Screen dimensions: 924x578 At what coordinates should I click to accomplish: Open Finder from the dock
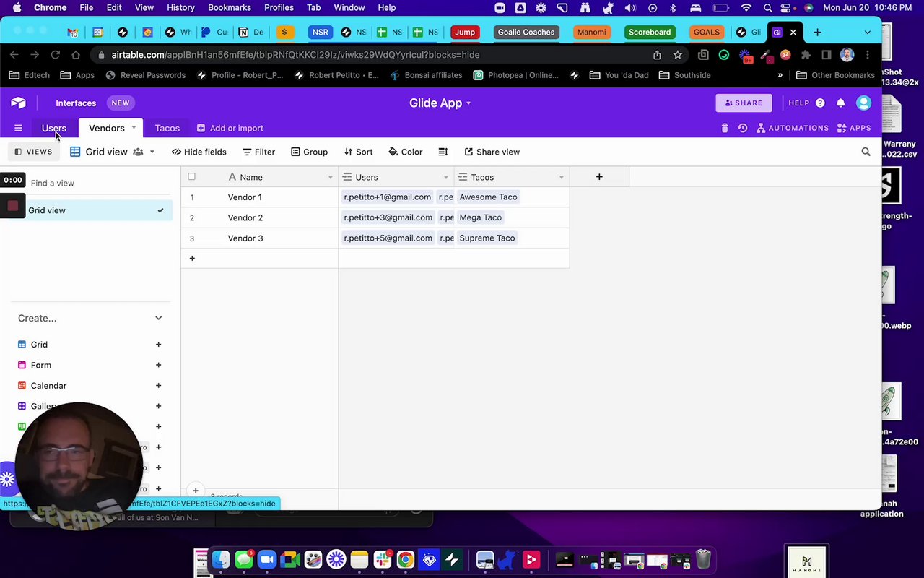tap(221, 559)
